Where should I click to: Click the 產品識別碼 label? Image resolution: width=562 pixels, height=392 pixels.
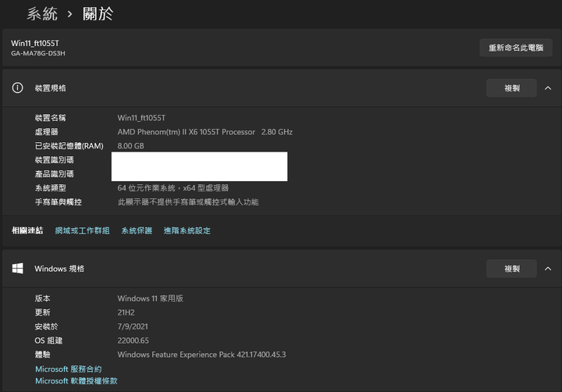pos(54,174)
